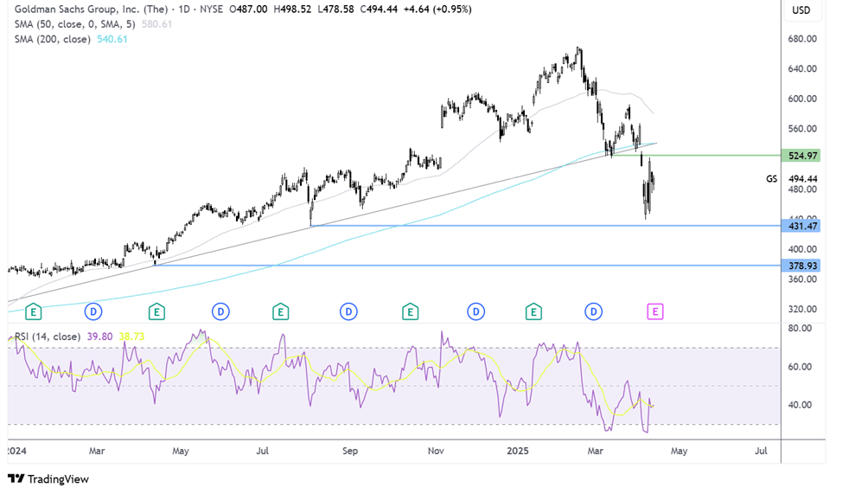Click the GS 494.44 last price label

pyautogui.click(x=792, y=179)
